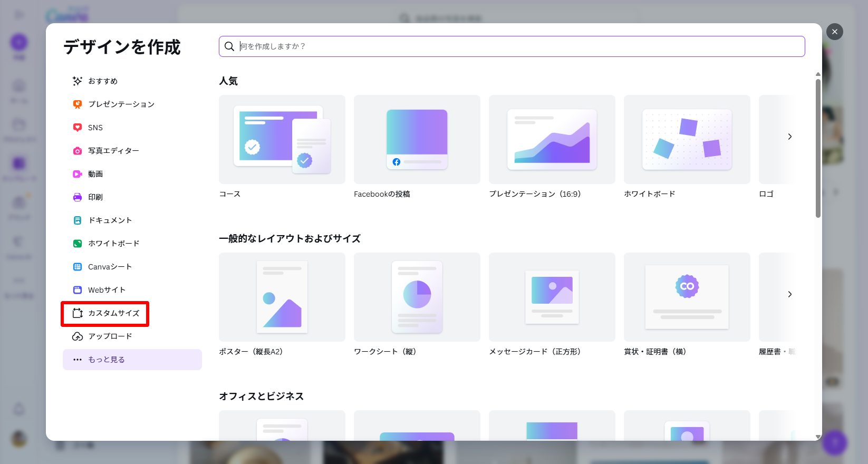Click the おすすめ sparkle icon
Screen dimensions: 868x464
78,81
